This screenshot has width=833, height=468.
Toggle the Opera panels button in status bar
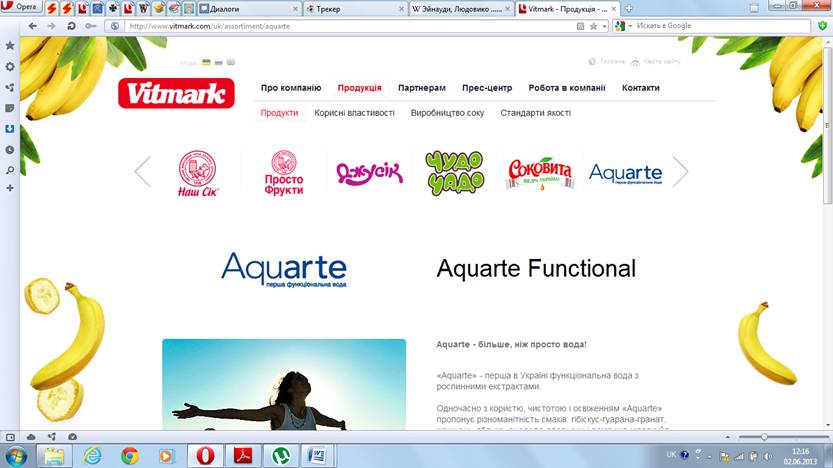[10, 437]
